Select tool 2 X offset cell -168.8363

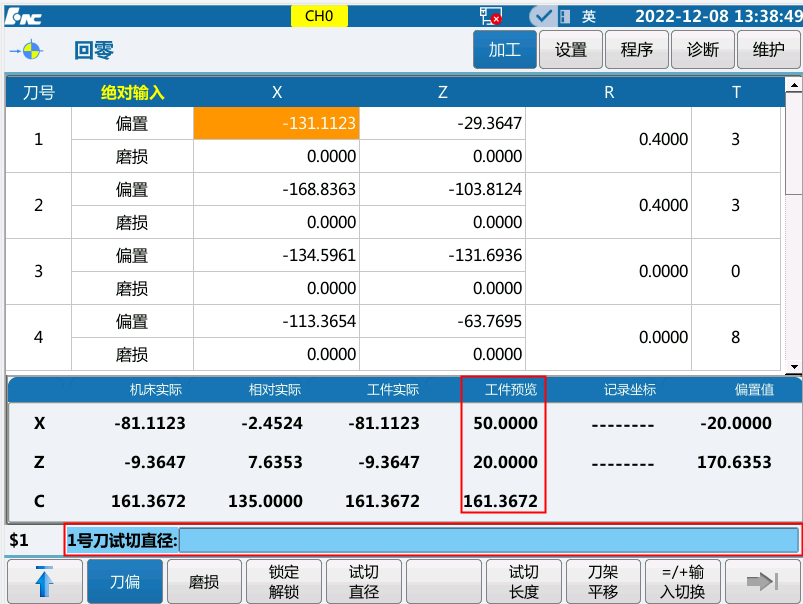coord(277,189)
